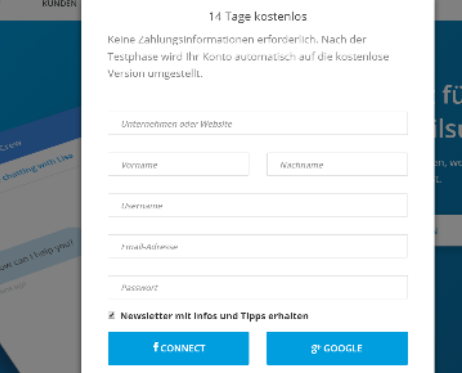The width and height of the screenshot is (462, 373).
Task: Toggle the newsletter checkbox
Action: click(112, 315)
